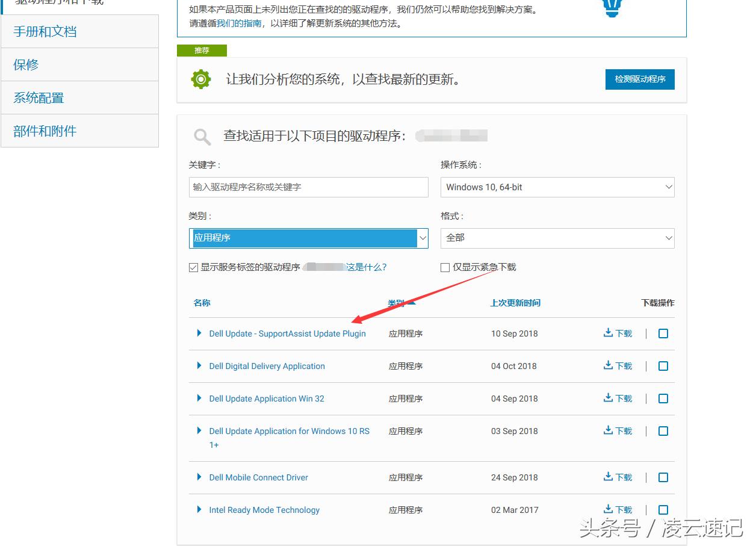Open the 操作系统 dropdown showing Windows 10, 64-bit
Viewport: 756px width, 546px height.
(x=557, y=187)
